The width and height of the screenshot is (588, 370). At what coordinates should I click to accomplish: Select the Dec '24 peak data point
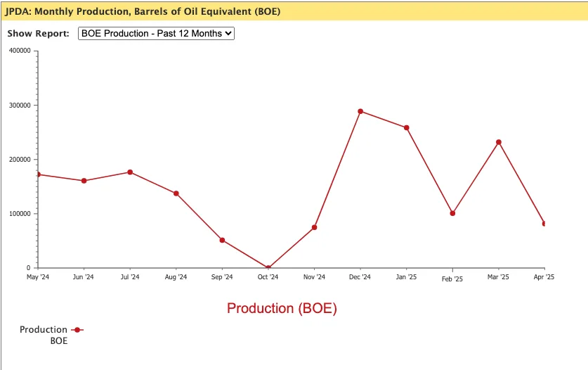[360, 111]
